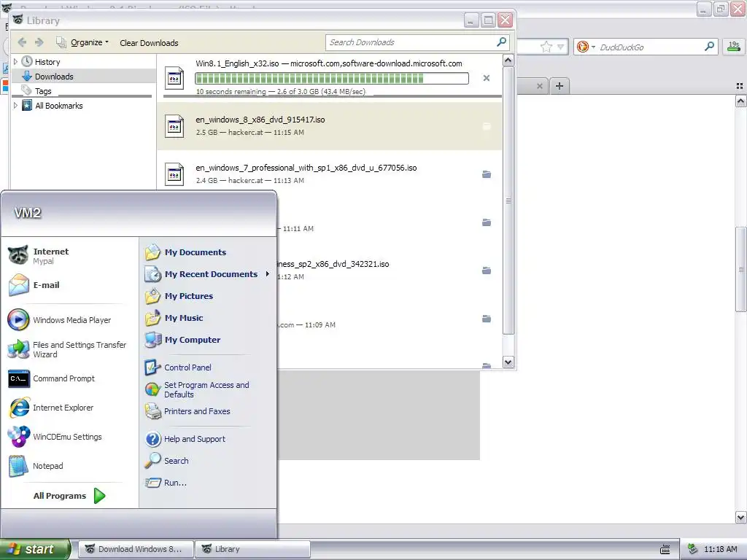747x560 pixels.
Task: Open the tab groups grid icon
Action: coord(740,86)
